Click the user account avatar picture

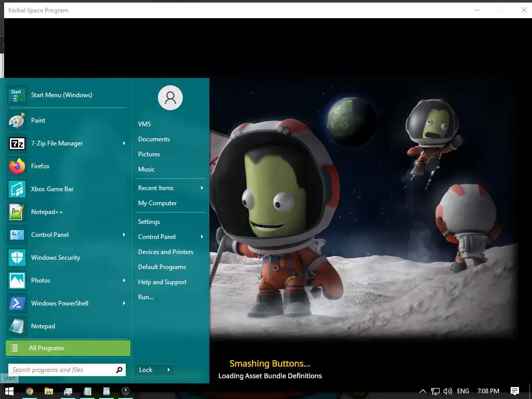pyautogui.click(x=170, y=98)
